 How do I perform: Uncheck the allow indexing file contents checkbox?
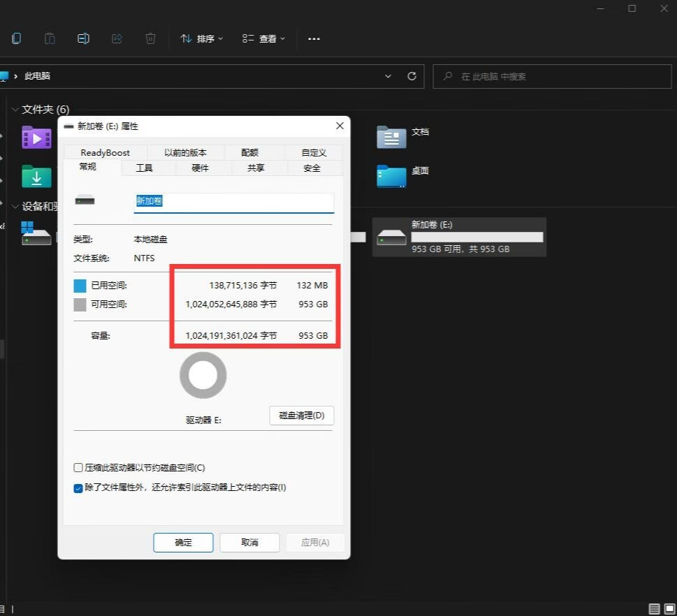click(78, 488)
